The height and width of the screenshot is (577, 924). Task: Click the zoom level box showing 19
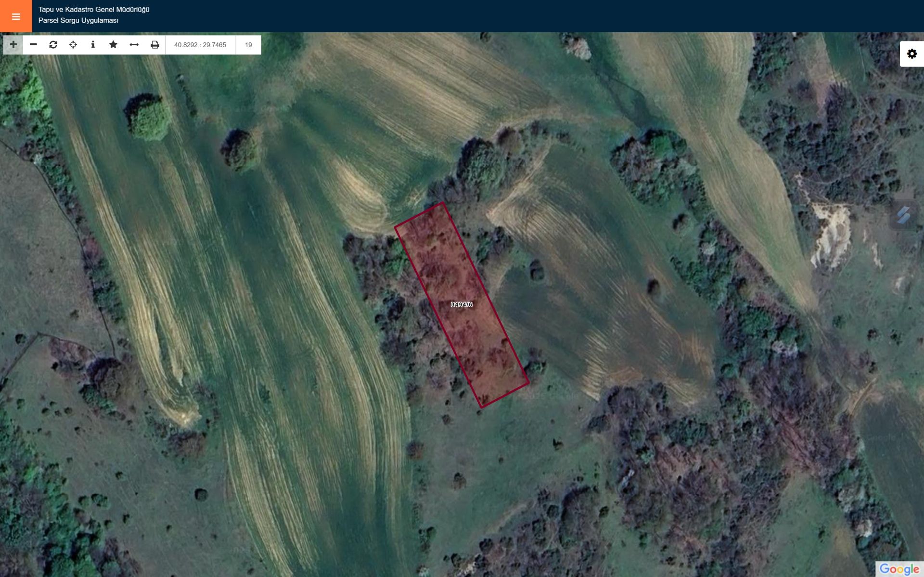[x=248, y=45]
